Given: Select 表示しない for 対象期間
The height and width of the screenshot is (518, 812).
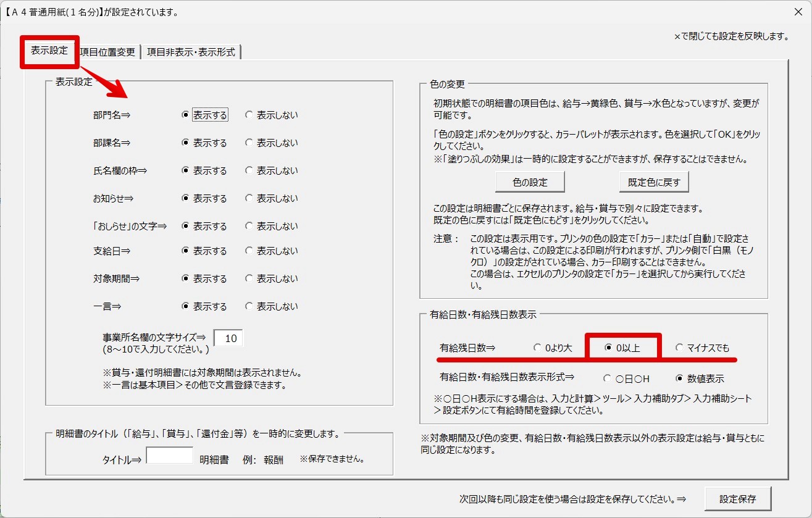Looking at the screenshot, I should [x=249, y=278].
